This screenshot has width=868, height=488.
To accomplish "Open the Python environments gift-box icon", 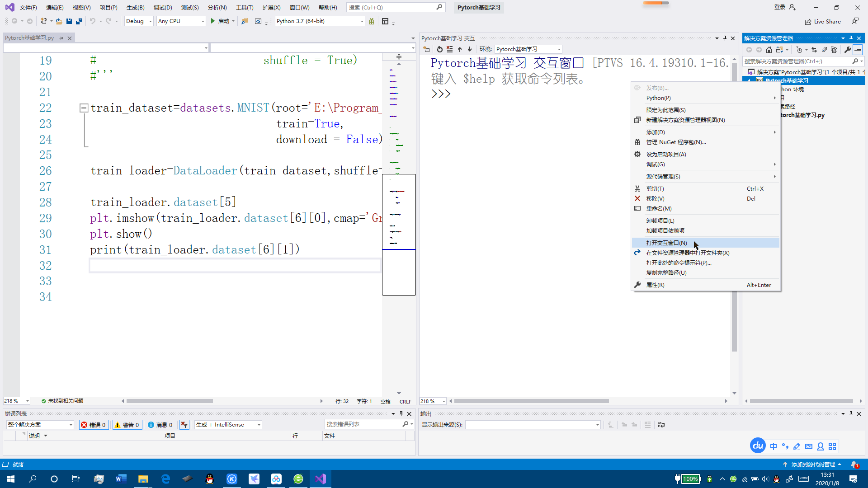I will click(x=372, y=21).
